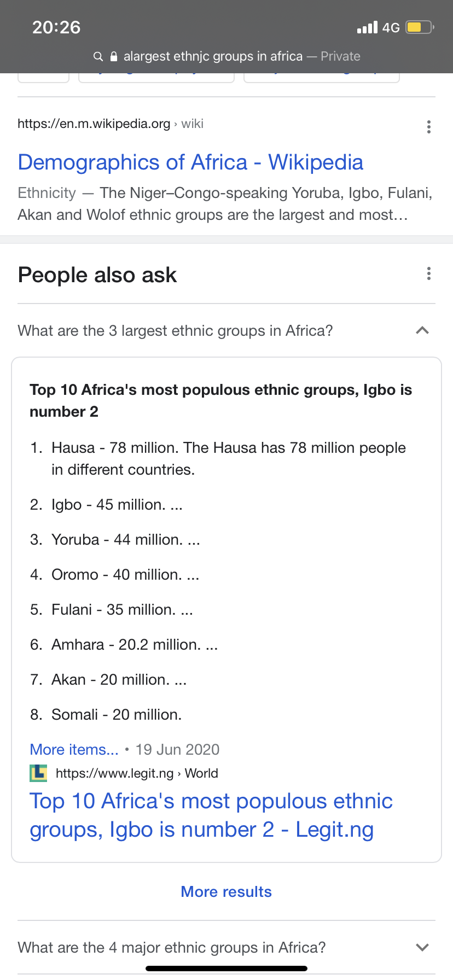
Task: Collapse the 3 largest ethnic groups question
Action: click(422, 330)
